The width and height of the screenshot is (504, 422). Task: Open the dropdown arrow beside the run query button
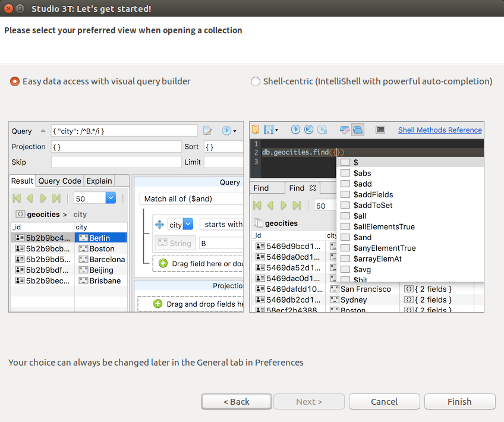pos(235,131)
